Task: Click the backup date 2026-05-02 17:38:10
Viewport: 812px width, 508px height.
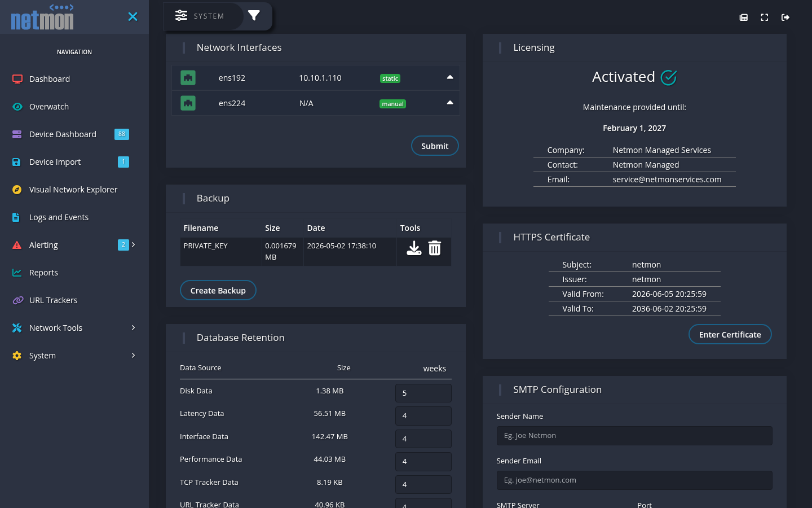Action: coord(341,246)
